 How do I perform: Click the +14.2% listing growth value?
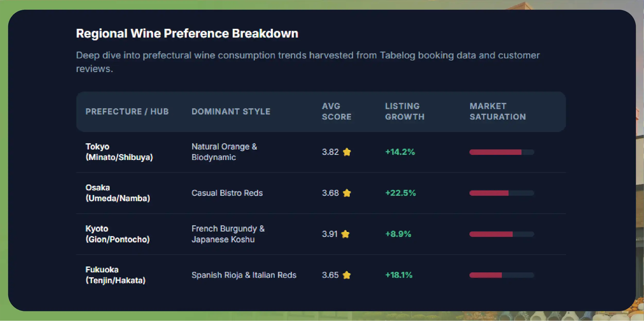point(400,152)
